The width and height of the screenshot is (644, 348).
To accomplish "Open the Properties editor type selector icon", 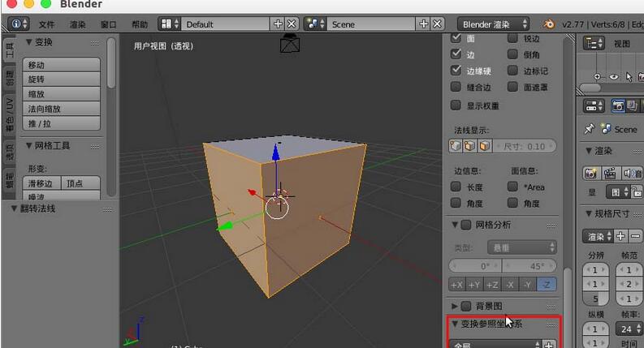I will click(594, 106).
